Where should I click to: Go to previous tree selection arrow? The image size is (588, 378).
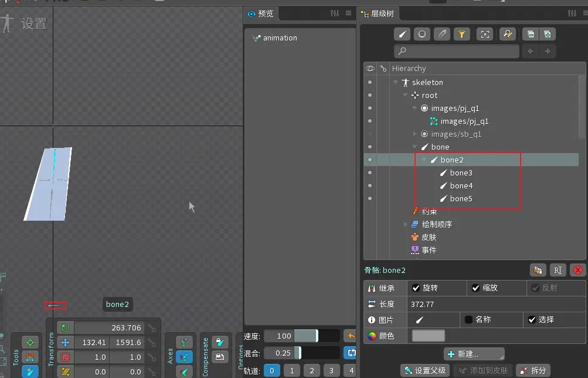(x=531, y=51)
